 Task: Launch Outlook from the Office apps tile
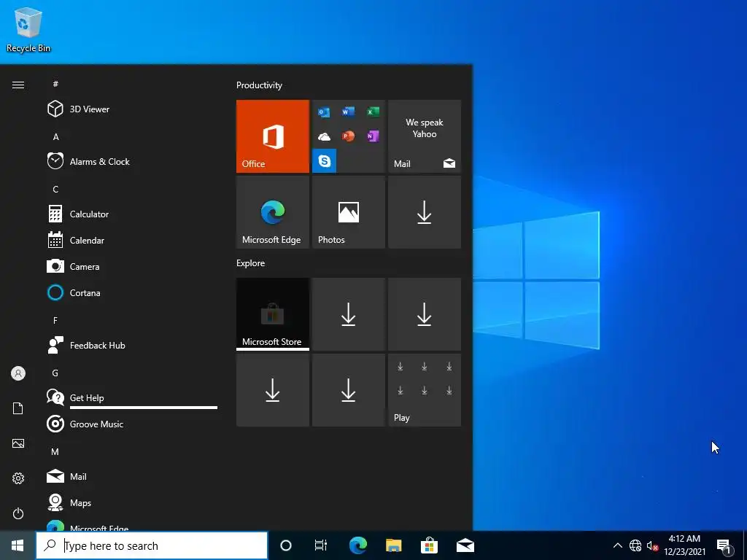324,112
